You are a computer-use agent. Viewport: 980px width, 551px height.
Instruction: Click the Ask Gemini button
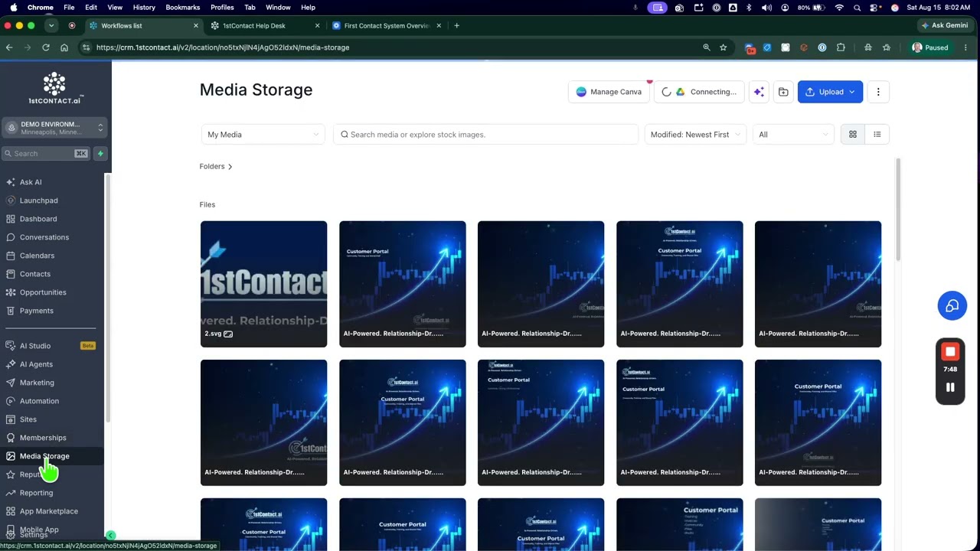(x=944, y=25)
